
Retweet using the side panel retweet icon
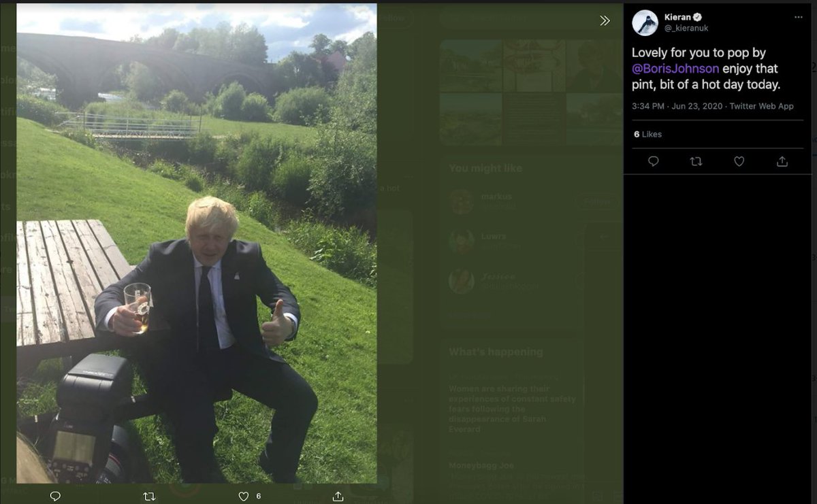point(696,161)
